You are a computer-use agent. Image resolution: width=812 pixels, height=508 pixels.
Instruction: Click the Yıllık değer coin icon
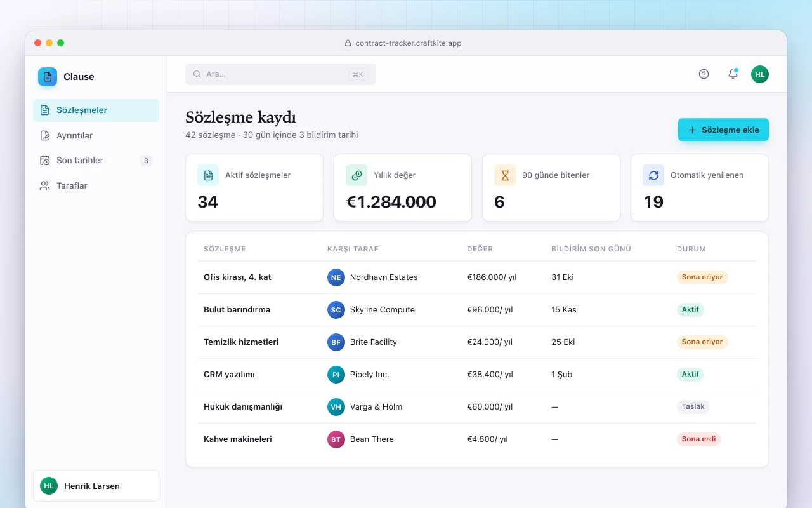pos(357,175)
